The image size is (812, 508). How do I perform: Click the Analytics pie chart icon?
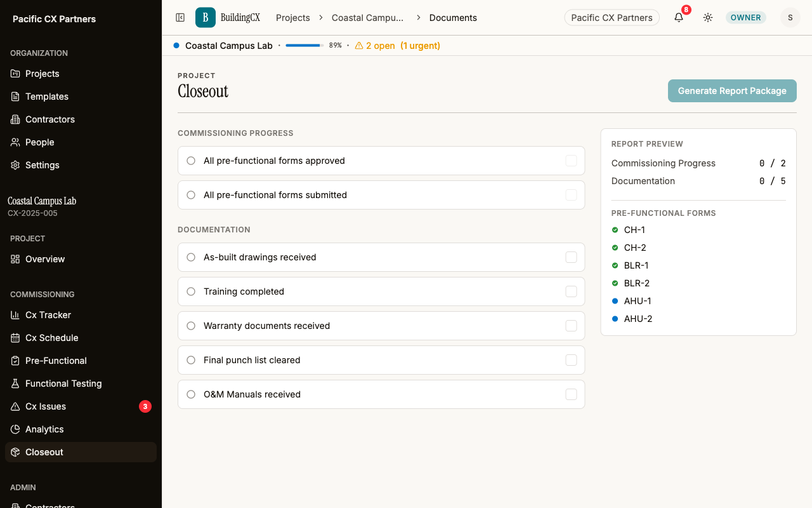(x=15, y=429)
